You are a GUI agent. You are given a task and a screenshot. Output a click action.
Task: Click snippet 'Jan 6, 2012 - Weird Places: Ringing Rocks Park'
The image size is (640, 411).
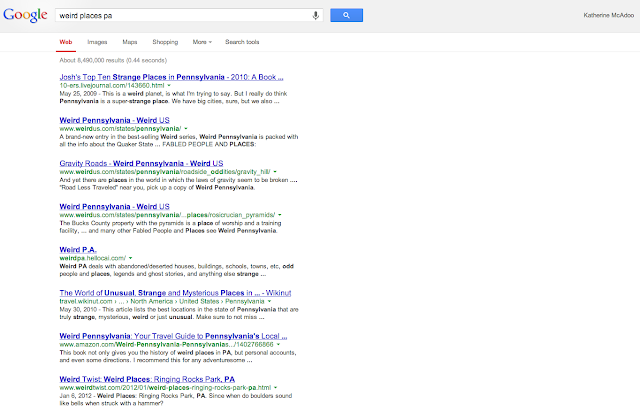[176, 400]
